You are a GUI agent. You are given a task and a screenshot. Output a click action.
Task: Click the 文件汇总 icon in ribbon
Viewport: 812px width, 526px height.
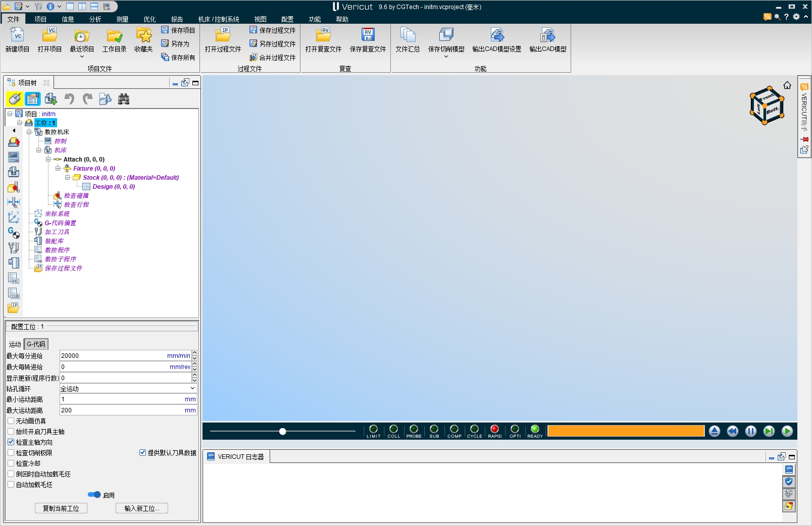[408, 35]
